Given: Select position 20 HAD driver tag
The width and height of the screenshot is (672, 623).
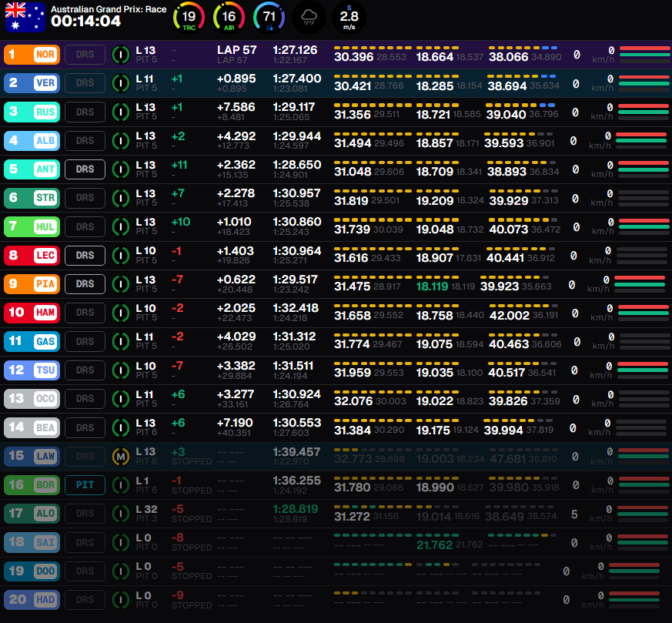Looking at the screenshot, I should click(x=32, y=599).
